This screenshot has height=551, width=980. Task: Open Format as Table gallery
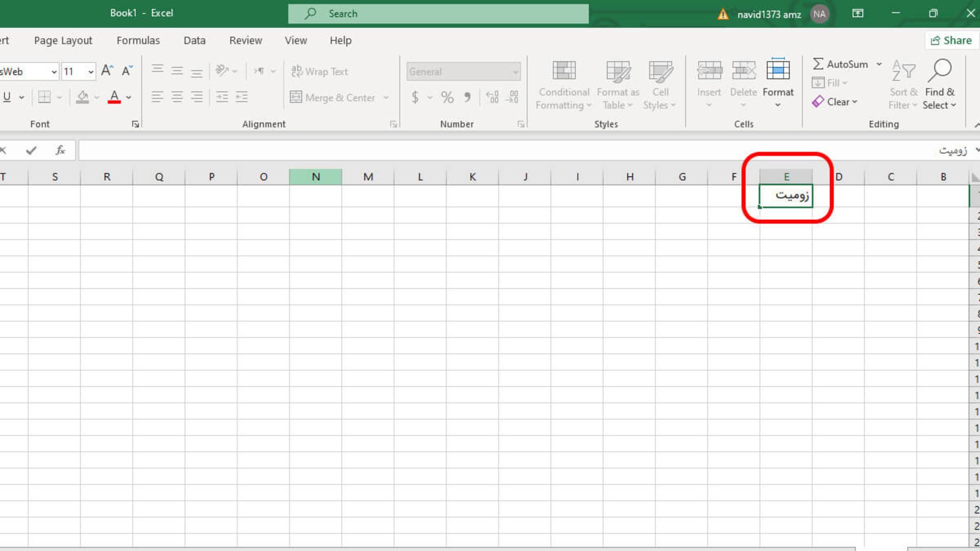click(618, 85)
